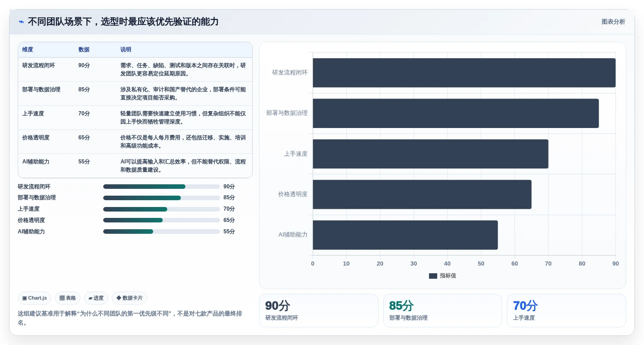Click the 上手速度 bar in the chart
Image resolution: width=644 pixels, height=345 pixels.
tap(430, 154)
